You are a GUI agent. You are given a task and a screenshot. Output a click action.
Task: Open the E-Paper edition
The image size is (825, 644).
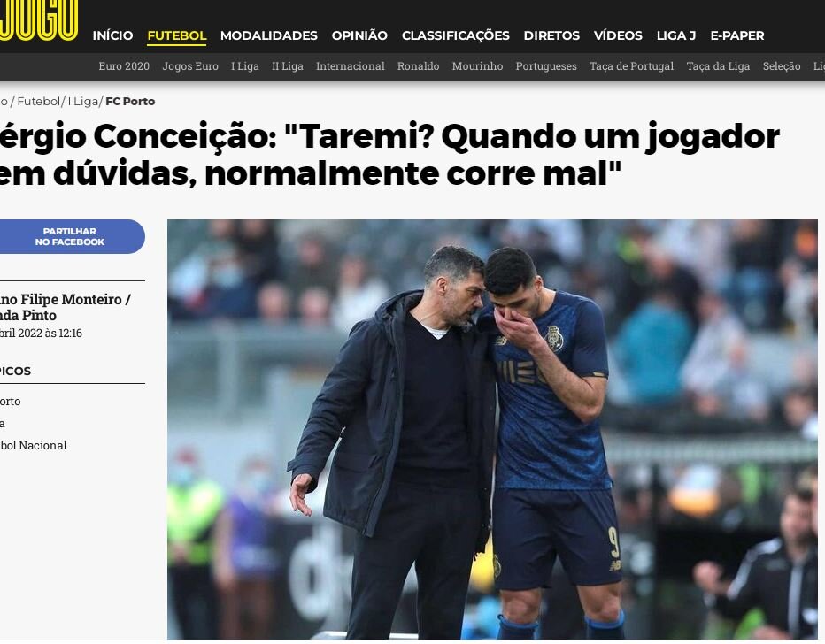737,35
